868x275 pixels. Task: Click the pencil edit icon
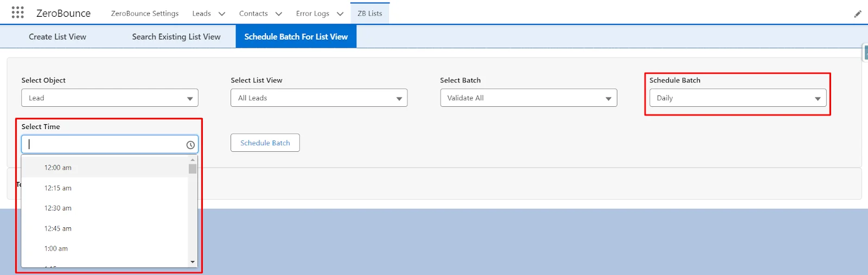pos(858,14)
